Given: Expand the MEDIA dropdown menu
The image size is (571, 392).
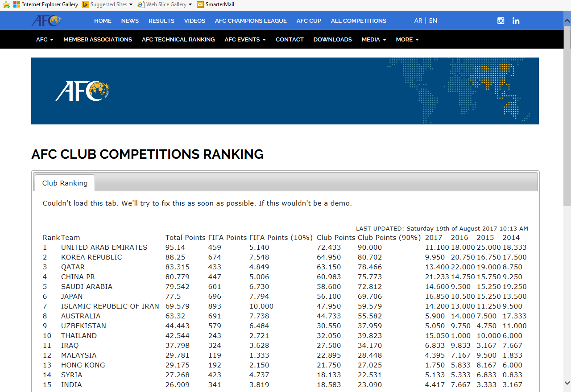Looking at the screenshot, I should [374, 39].
